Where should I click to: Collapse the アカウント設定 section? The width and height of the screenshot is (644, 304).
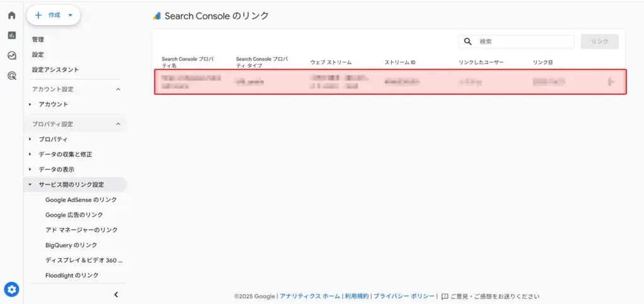[x=118, y=89]
